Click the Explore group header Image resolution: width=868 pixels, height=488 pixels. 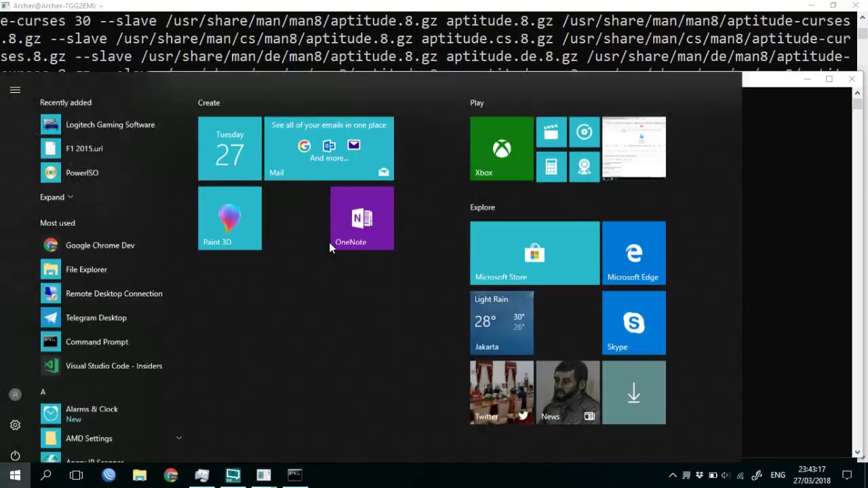click(x=482, y=207)
